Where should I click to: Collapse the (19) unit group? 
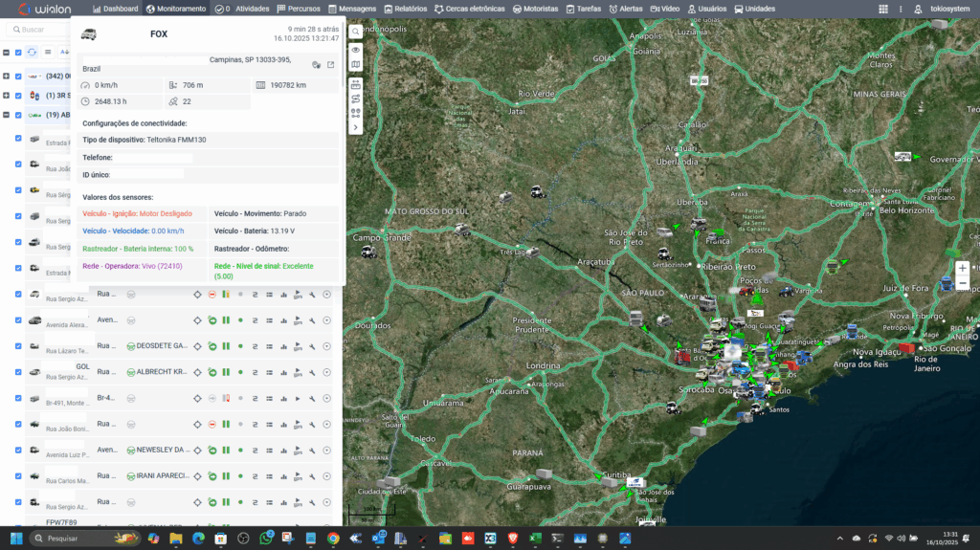pyautogui.click(x=7, y=115)
